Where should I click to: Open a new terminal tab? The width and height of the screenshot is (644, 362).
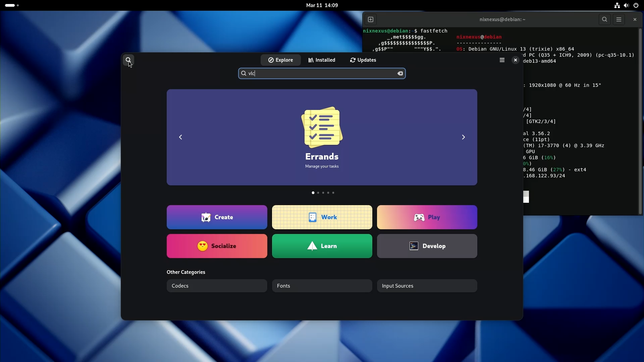370,19
